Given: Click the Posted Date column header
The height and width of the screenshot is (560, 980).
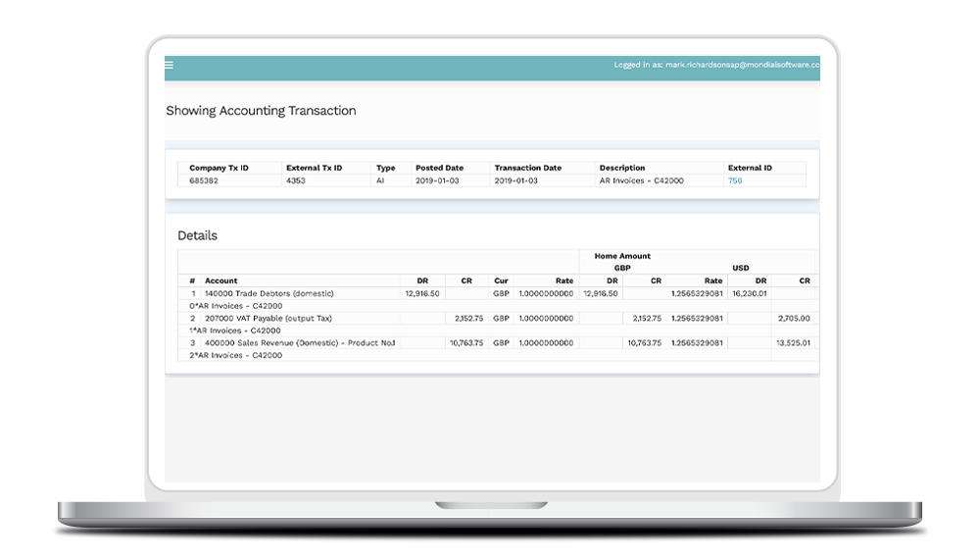Looking at the screenshot, I should [439, 168].
